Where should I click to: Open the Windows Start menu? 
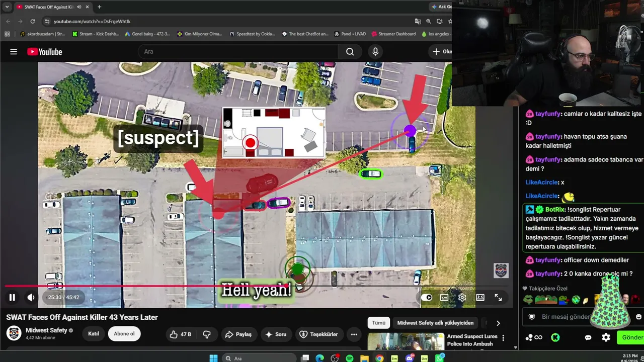[213, 358]
